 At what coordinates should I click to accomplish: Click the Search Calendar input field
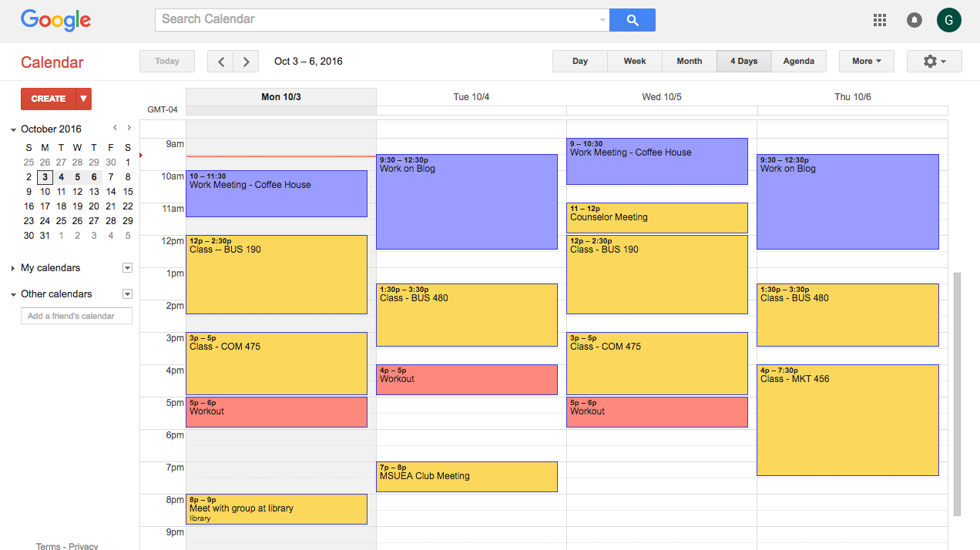382,20
